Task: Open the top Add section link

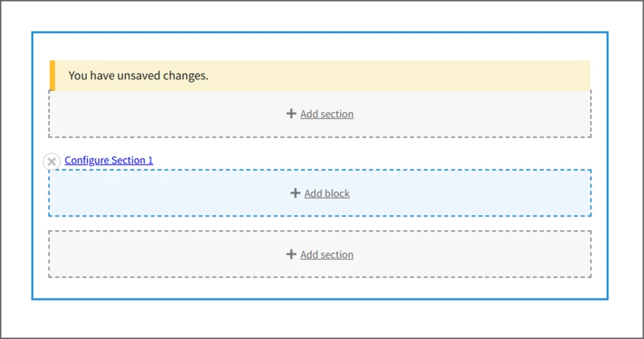Action: 327,114
